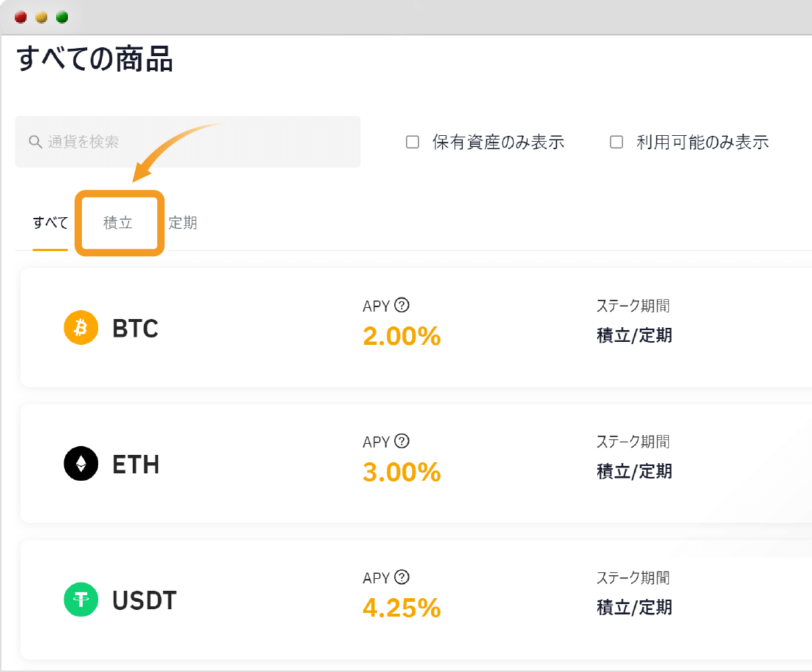Click the BTC 2.00% APY value
This screenshot has width=812, height=672.
(x=402, y=337)
